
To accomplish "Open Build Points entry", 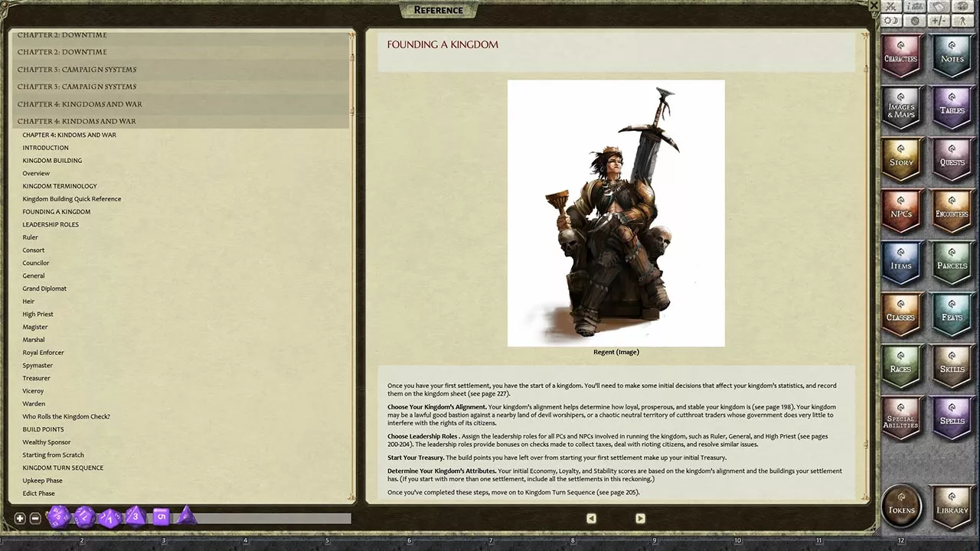I will [43, 429].
